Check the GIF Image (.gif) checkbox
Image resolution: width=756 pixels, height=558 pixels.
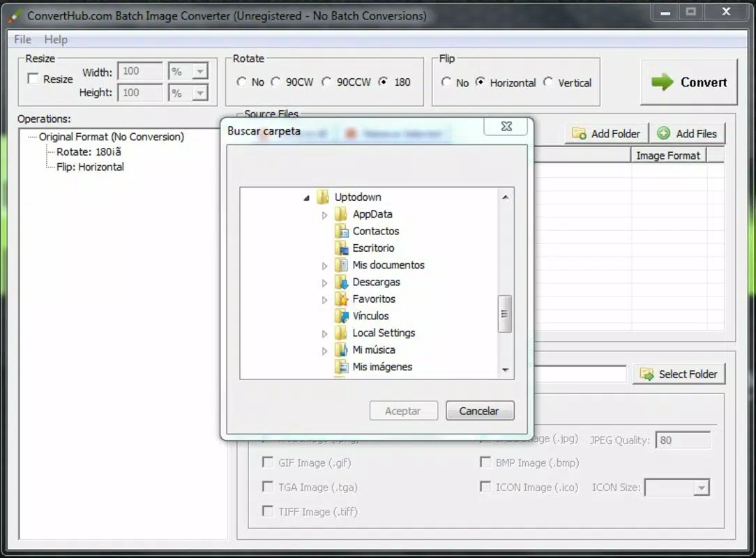(267, 462)
